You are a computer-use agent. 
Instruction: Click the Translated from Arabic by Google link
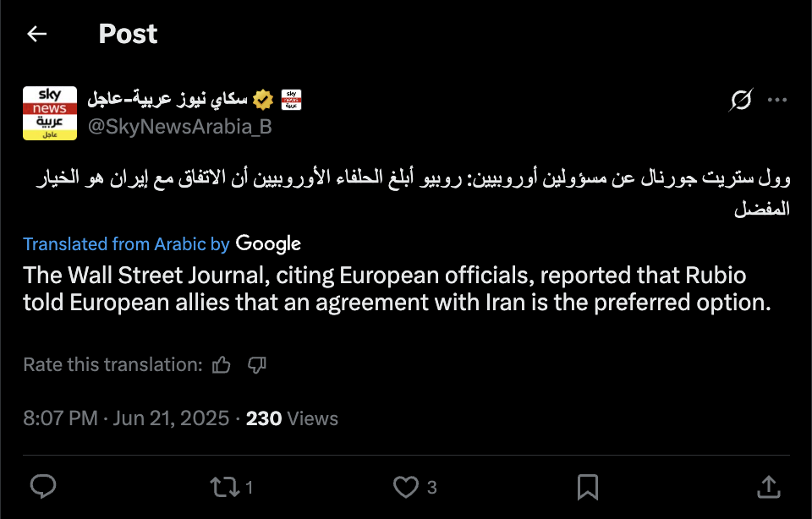pyautogui.click(x=162, y=243)
